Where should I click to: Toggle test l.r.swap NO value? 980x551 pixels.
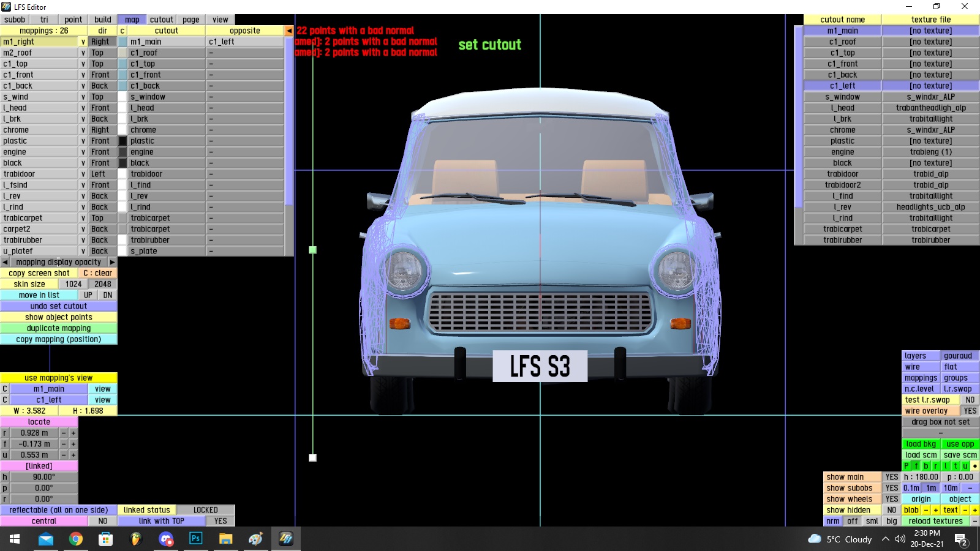970,400
